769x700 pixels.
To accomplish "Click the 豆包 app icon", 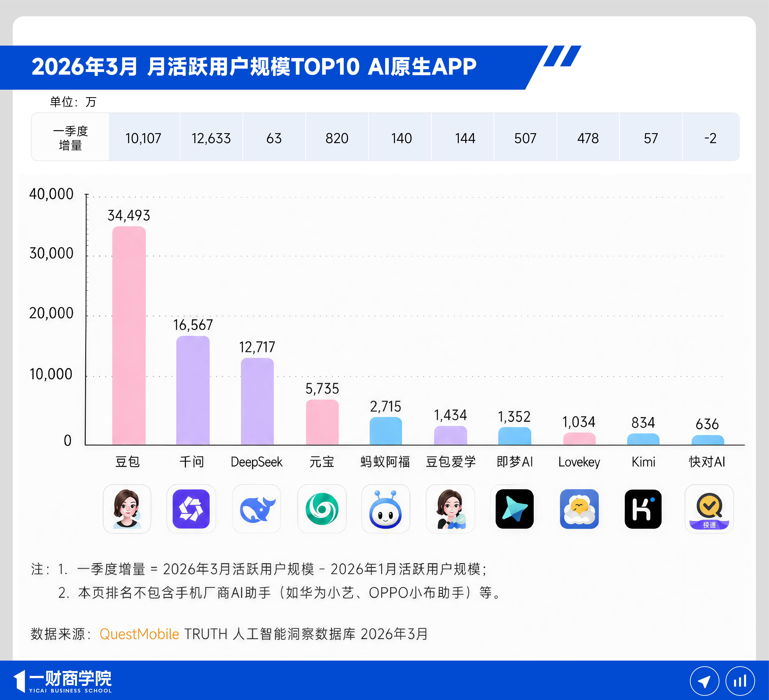I will click(127, 509).
